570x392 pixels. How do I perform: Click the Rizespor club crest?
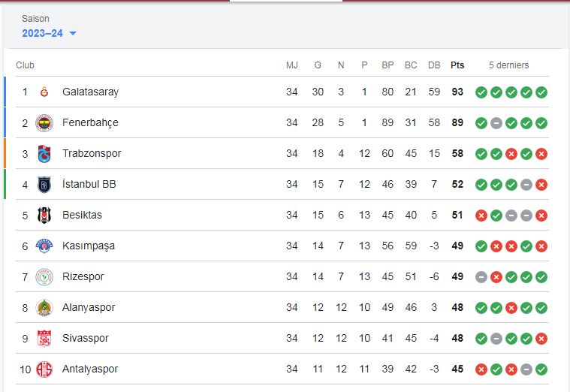pos(44,276)
